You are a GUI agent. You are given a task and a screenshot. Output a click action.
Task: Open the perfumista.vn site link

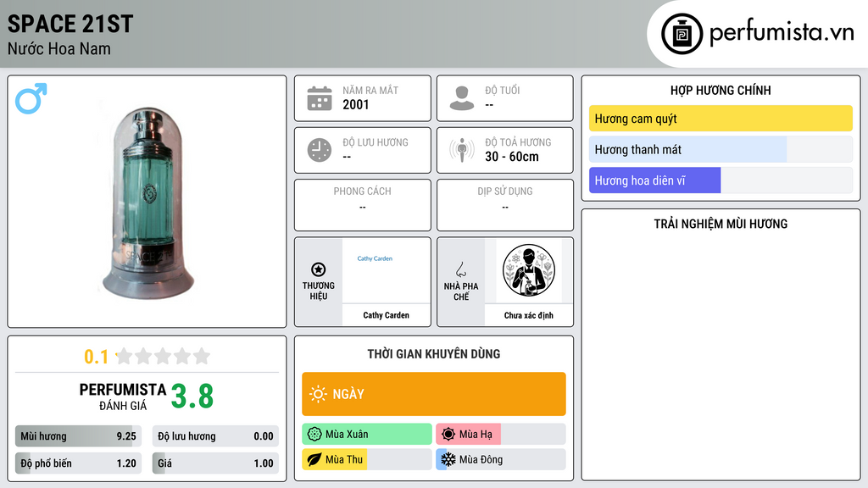pos(782,33)
